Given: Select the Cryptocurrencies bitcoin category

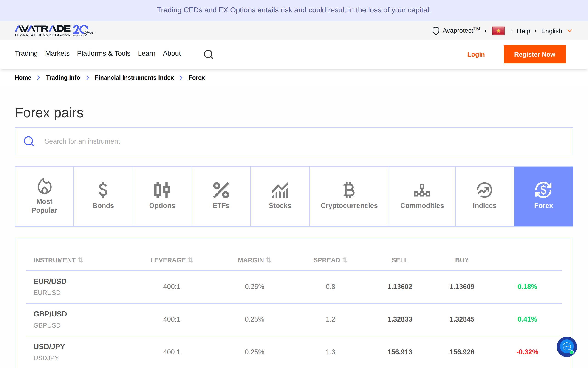Looking at the screenshot, I should 349,196.
